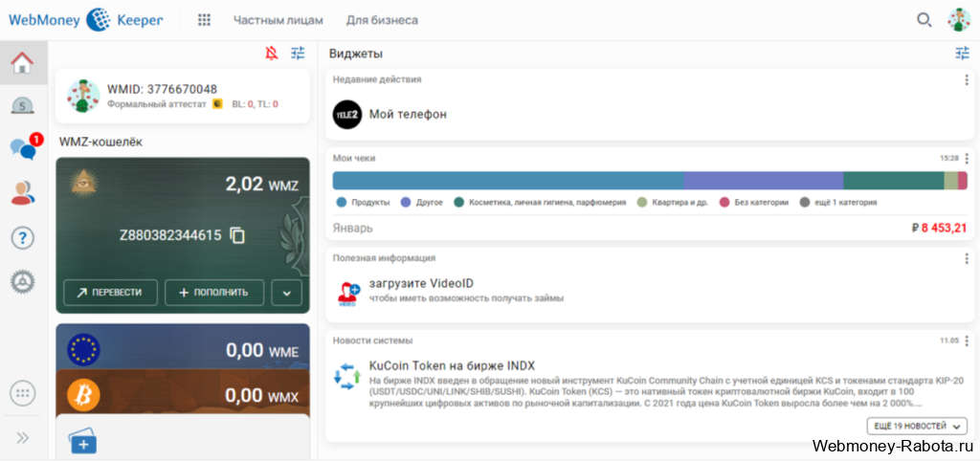Open the settings gear in sidebar
Screen dimensions: 980x461
[23, 282]
